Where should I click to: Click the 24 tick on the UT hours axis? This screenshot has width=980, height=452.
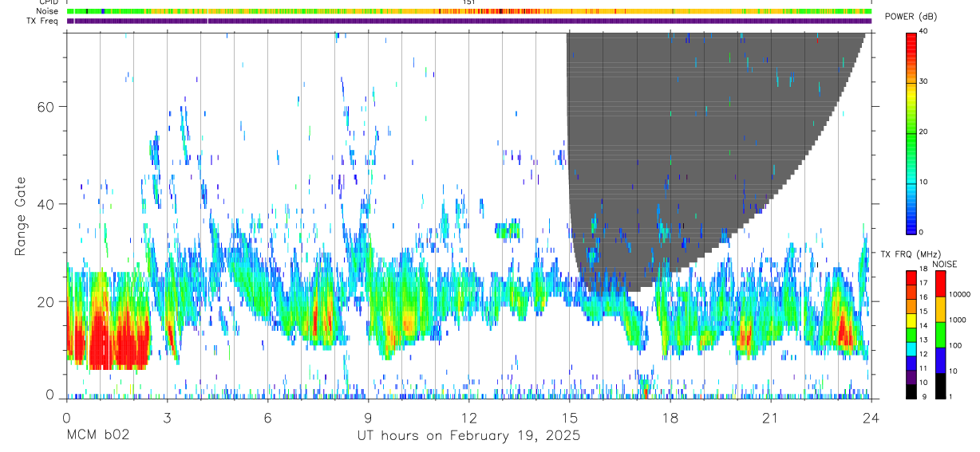click(x=871, y=417)
